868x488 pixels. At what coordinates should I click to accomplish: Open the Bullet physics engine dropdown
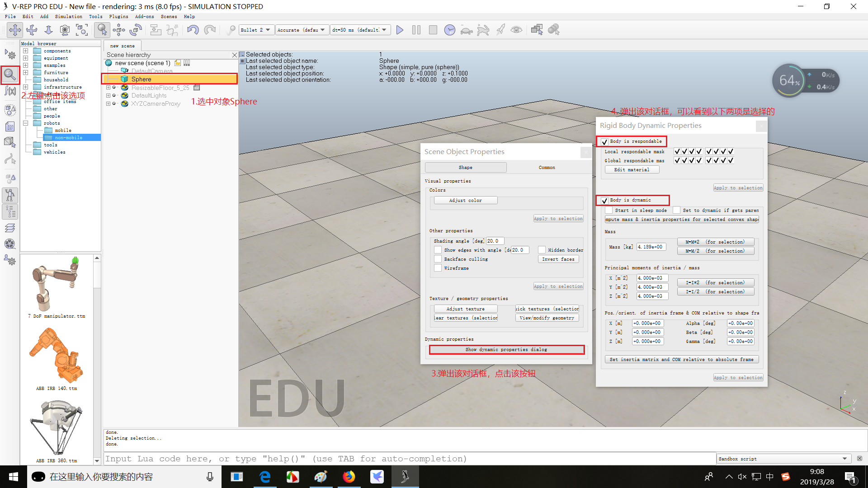256,30
